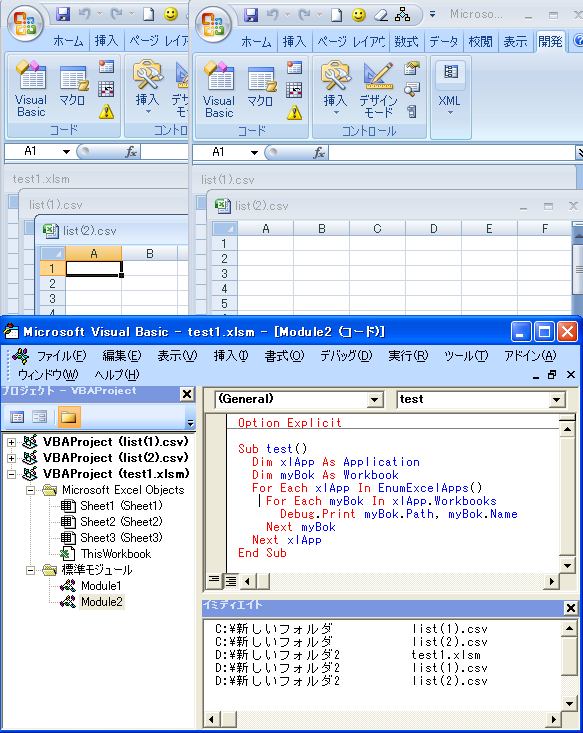The height and width of the screenshot is (733, 583).
Task: Open test procedure dropdown
Action: (556, 400)
